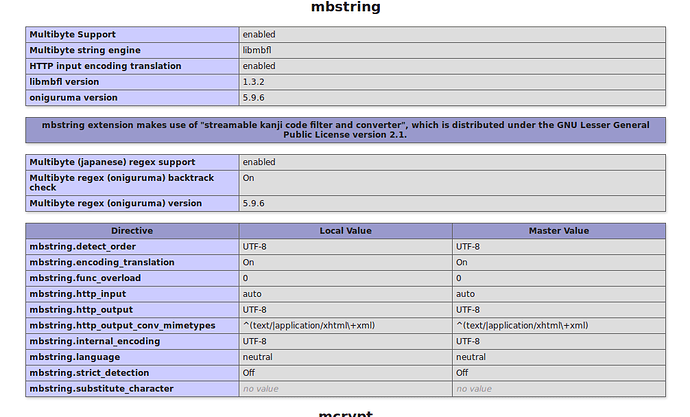The height and width of the screenshot is (417, 690).
Task: Select 'Multibyte regex (oniguruma) version' label
Action: 132,203
